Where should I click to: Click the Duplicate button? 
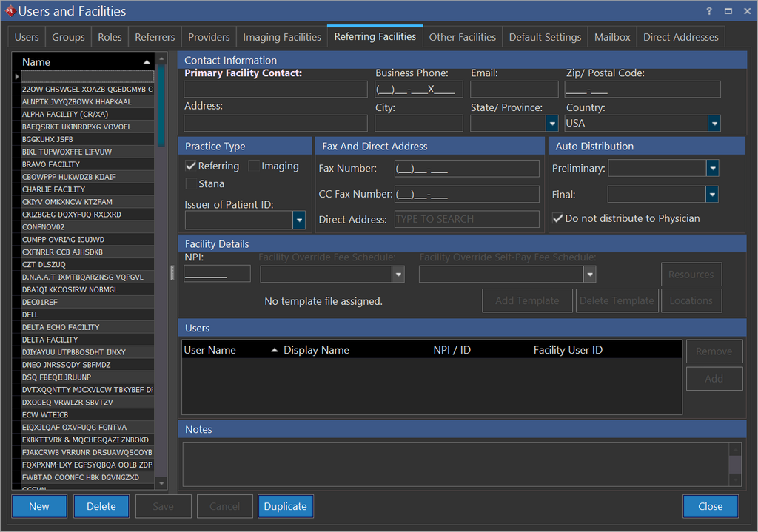click(285, 506)
